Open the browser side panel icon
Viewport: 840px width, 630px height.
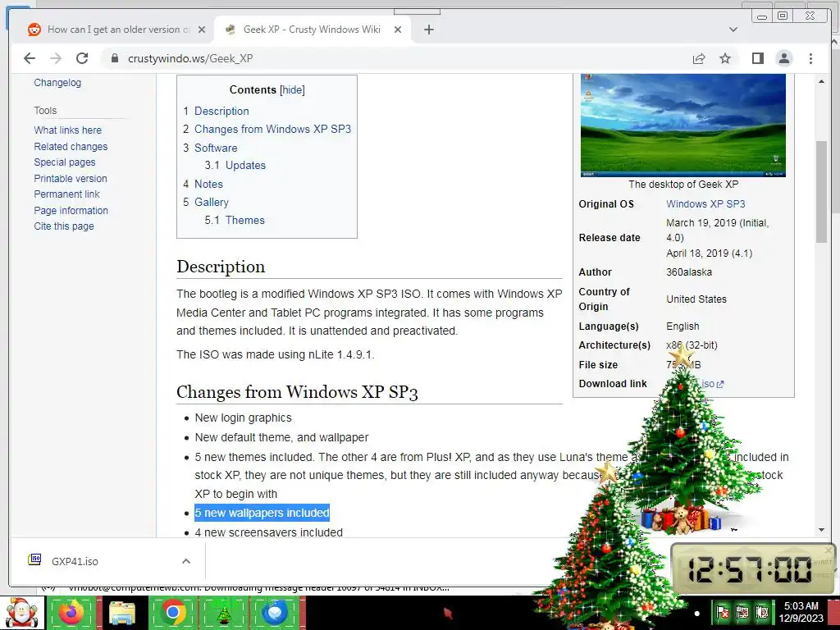tap(757, 58)
